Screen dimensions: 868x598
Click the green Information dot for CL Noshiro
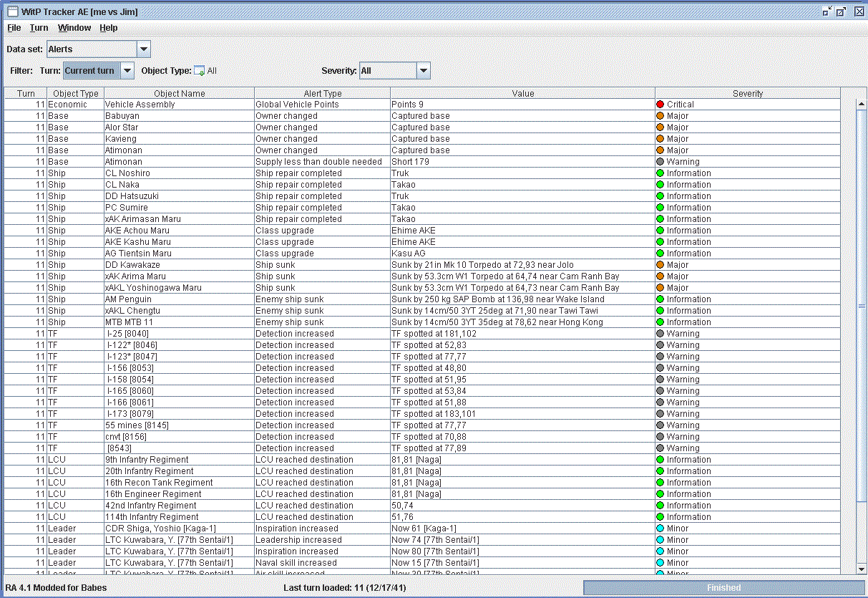pyautogui.click(x=660, y=173)
